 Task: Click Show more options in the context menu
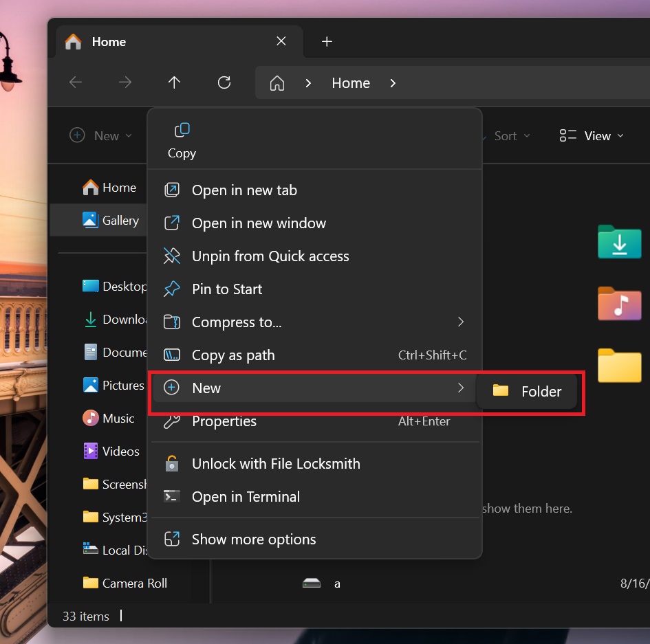coord(254,540)
